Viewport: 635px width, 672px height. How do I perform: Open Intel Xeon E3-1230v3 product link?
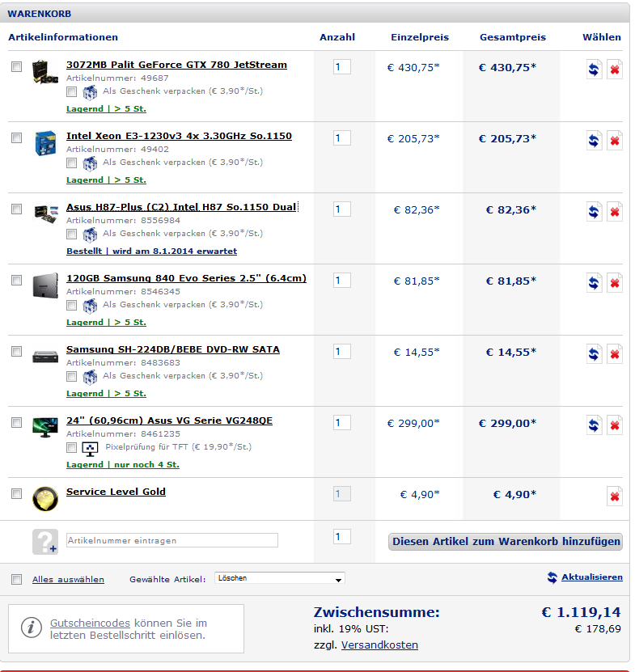(x=179, y=136)
